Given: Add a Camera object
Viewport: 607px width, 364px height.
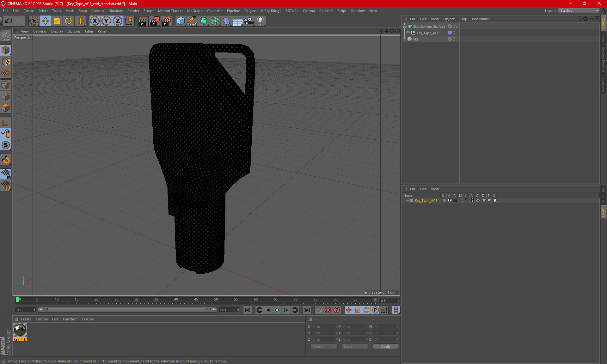Looking at the screenshot, I should (x=249, y=21).
